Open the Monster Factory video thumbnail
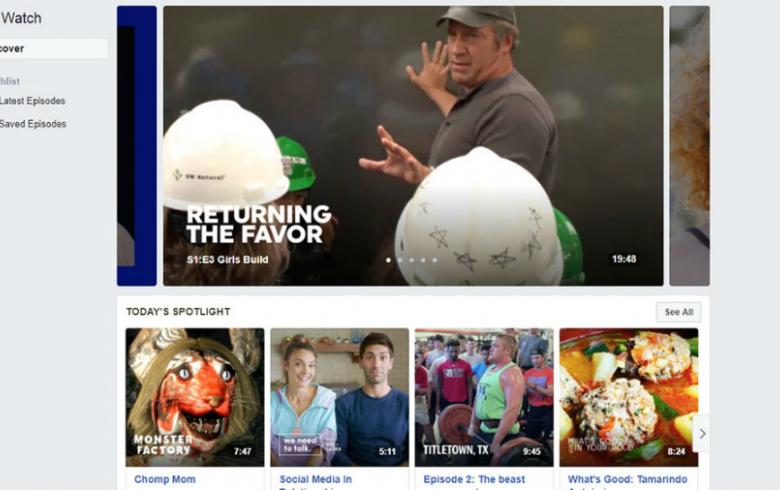This screenshot has width=780, height=490. click(195, 397)
